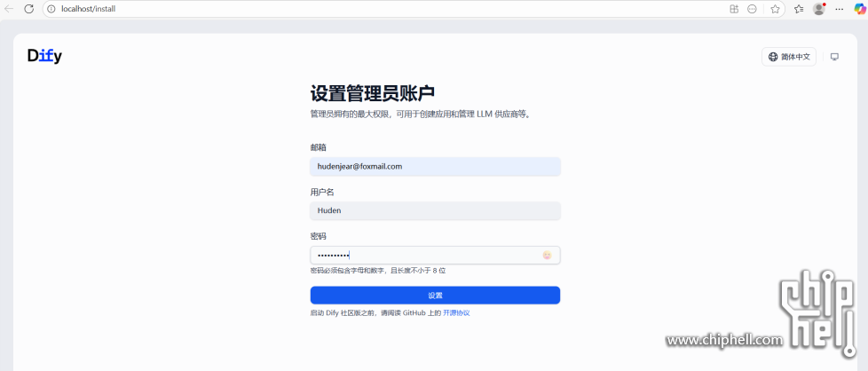Click the browser back arrow

(9, 9)
